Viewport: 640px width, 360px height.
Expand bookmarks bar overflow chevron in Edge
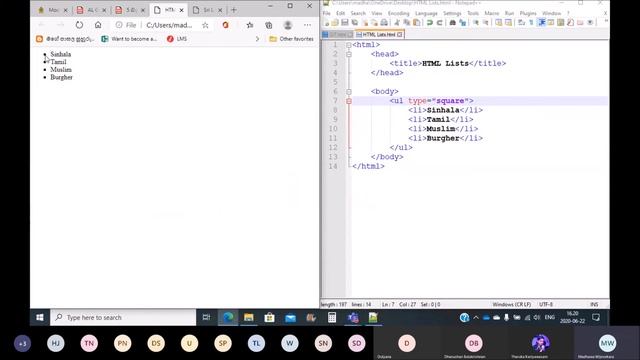pos(257,39)
